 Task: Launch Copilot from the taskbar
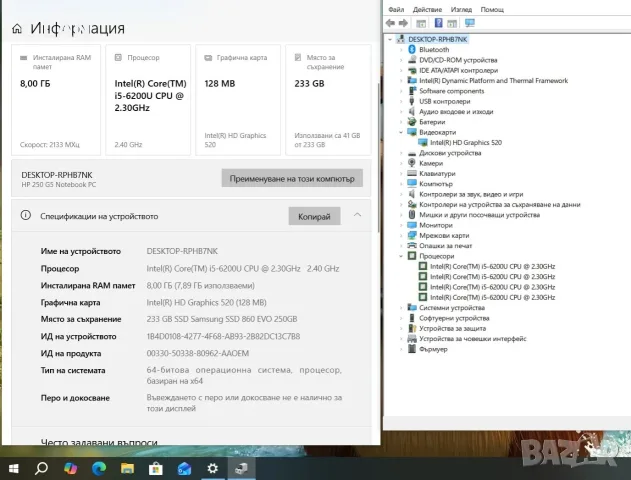pos(70,468)
